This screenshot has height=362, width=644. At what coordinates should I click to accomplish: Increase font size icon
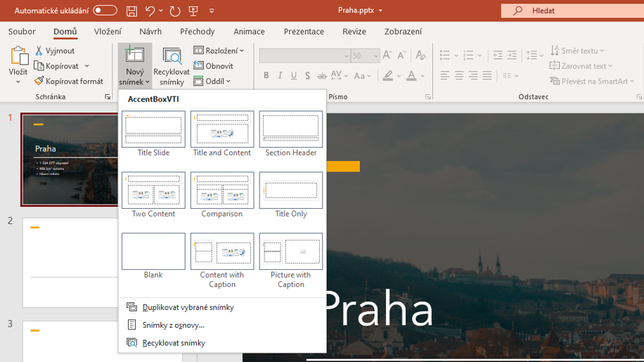click(x=387, y=55)
